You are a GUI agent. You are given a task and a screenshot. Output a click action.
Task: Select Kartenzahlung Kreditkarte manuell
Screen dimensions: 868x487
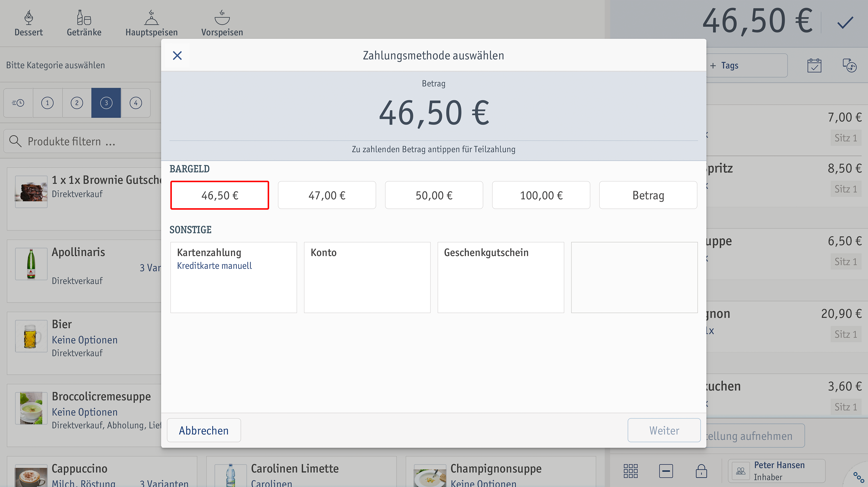pyautogui.click(x=234, y=278)
